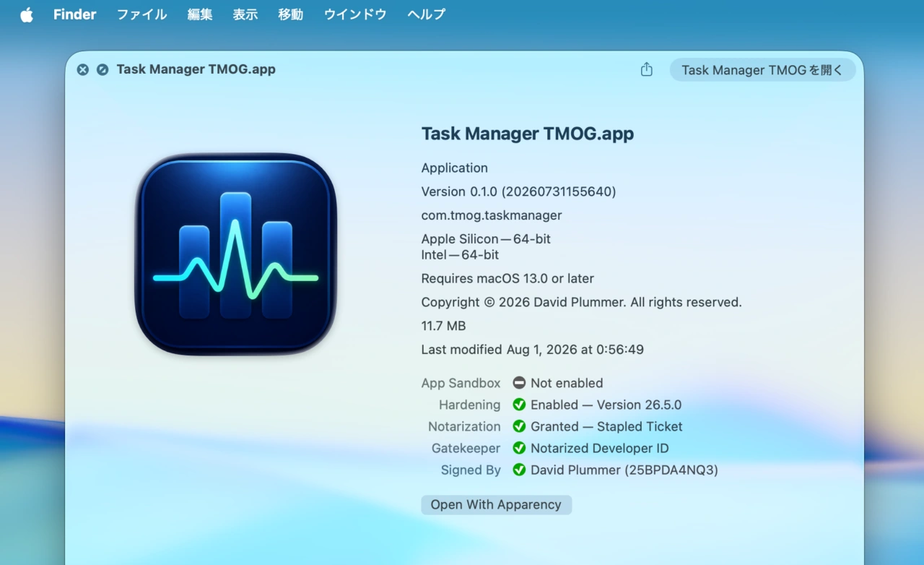Click the Hardening label
The width and height of the screenshot is (924, 565).
click(470, 405)
